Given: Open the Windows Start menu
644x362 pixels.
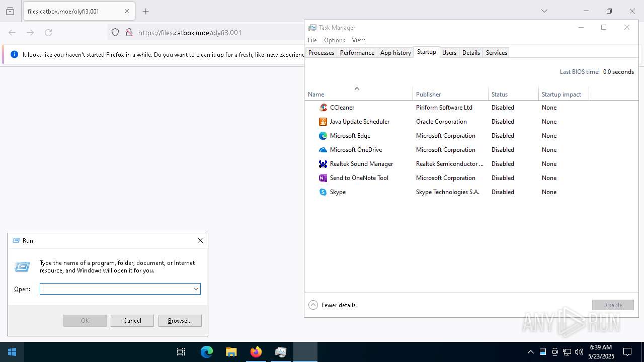Looking at the screenshot, I should pos(12,352).
